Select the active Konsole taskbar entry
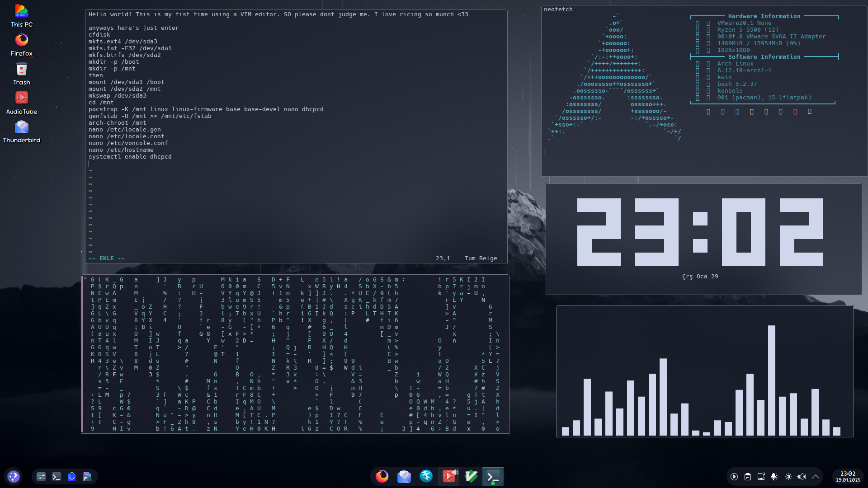The width and height of the screenshot is (868, 488). [x=493, y=476]
